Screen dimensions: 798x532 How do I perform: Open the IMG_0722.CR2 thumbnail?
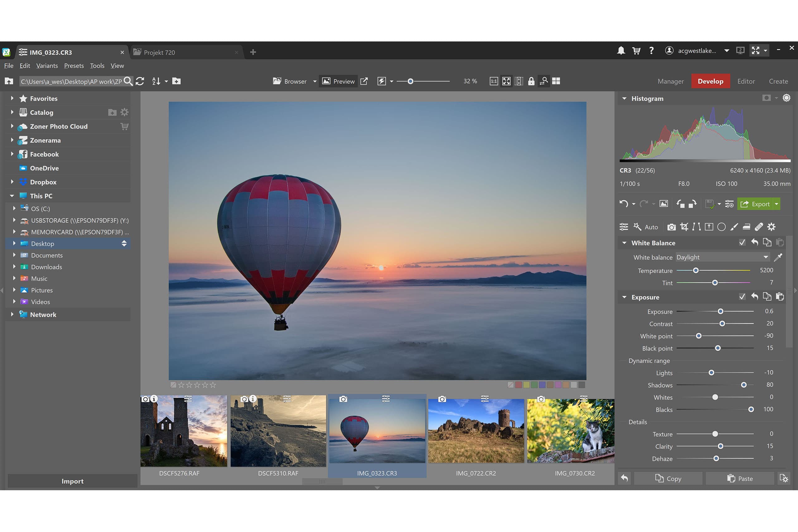(x=476, y=431)
